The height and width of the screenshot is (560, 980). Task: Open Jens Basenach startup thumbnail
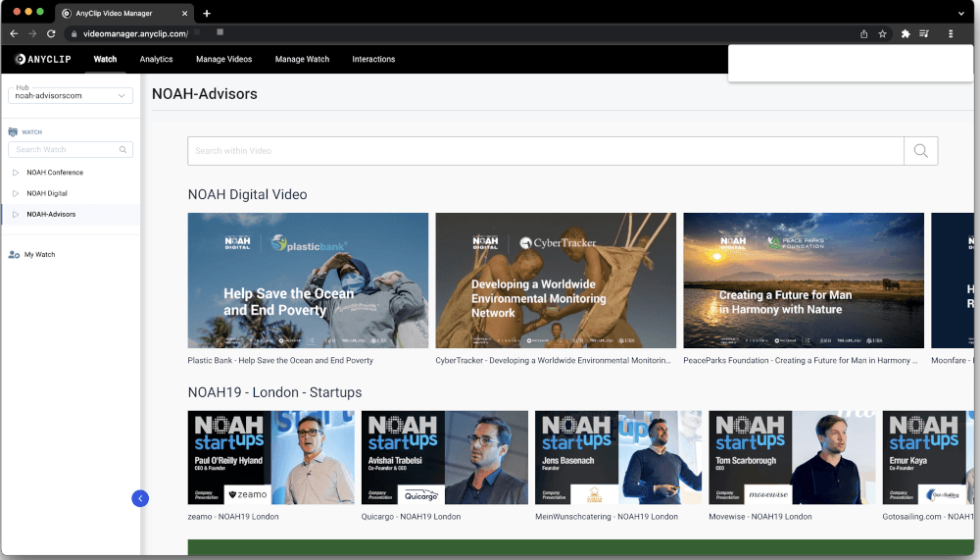point(618,457)
